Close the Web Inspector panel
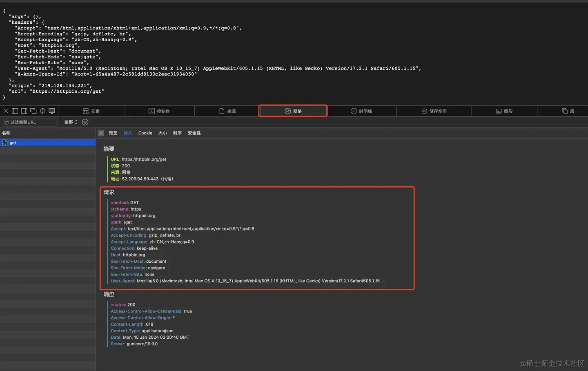The image size is (588, 371). 6,111
